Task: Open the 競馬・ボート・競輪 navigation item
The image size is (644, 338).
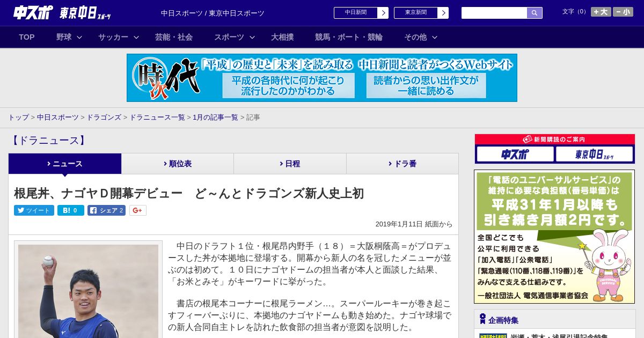Action: click(x=349, y=37)
